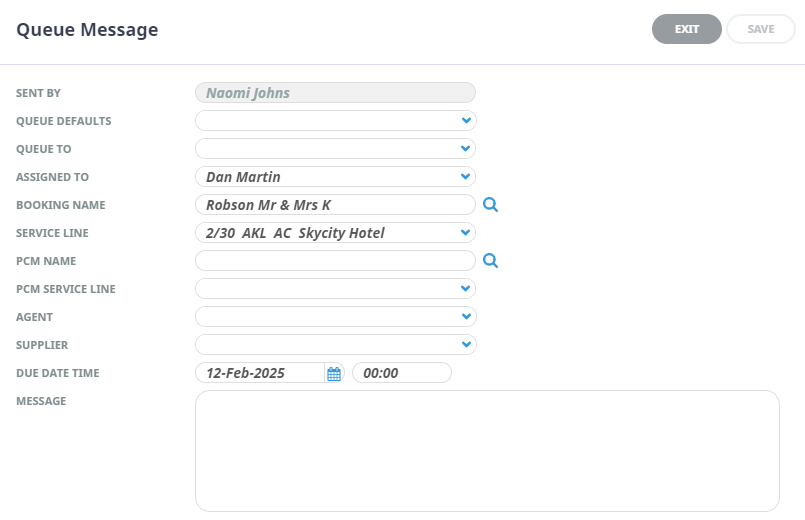Click the due date field showing 12-Feb-2025
The image size is (805, 520).
pos(260,373)
